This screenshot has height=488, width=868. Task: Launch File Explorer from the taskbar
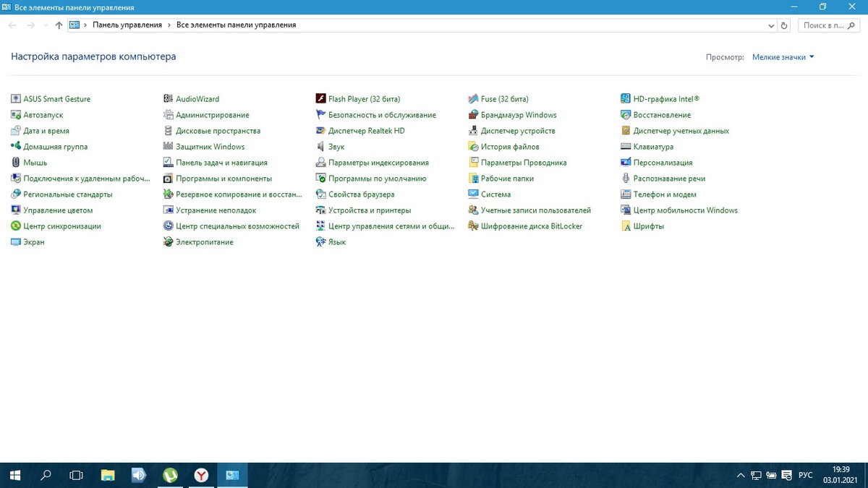pyautogui.click(x=108, y=475)
